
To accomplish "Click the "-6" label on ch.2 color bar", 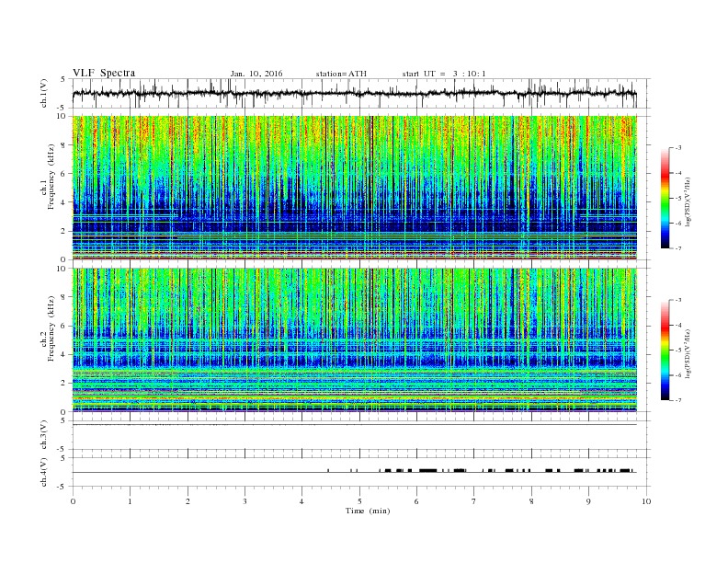I will (678, 375).
